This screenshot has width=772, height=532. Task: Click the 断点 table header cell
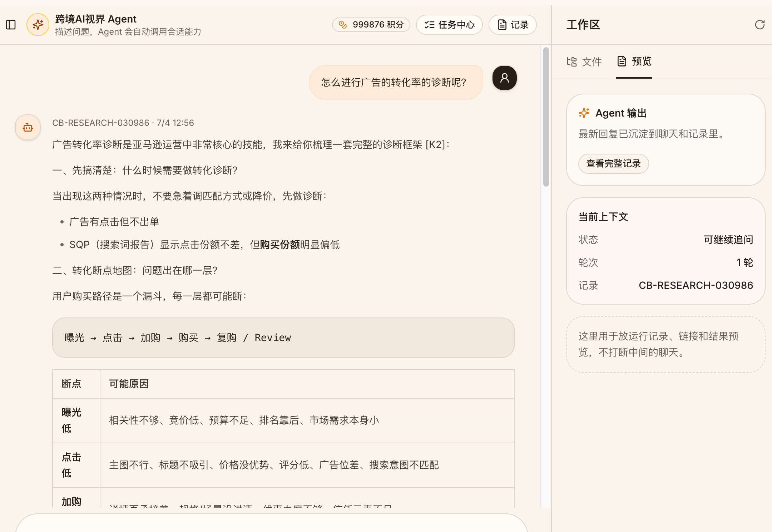pyautogui.click(x=76, y=384)
